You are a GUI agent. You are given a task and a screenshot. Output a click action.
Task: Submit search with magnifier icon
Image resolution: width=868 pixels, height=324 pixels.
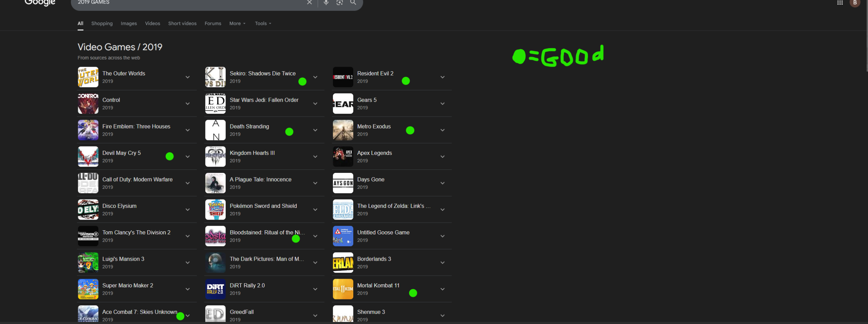(x=353, y=2)
